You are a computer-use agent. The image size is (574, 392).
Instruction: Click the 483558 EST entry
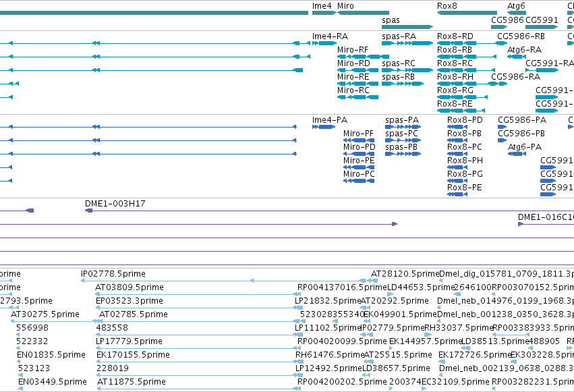[199, 335]
